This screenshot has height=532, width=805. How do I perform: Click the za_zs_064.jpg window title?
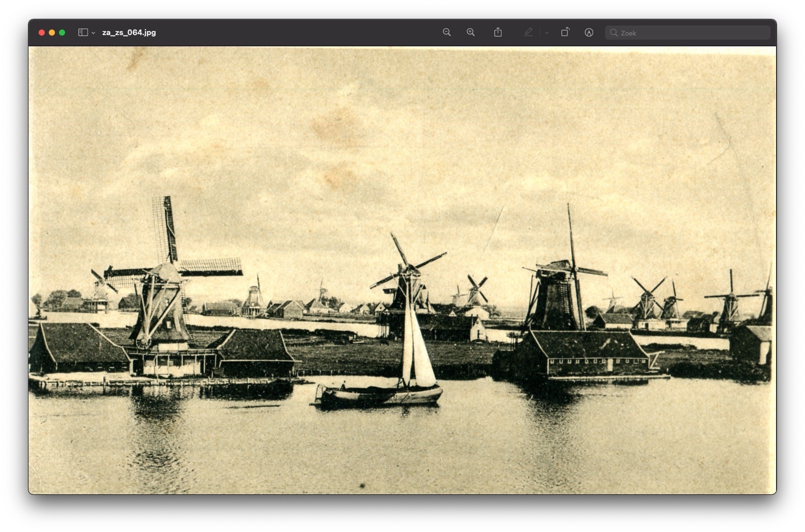coord(129,33)
